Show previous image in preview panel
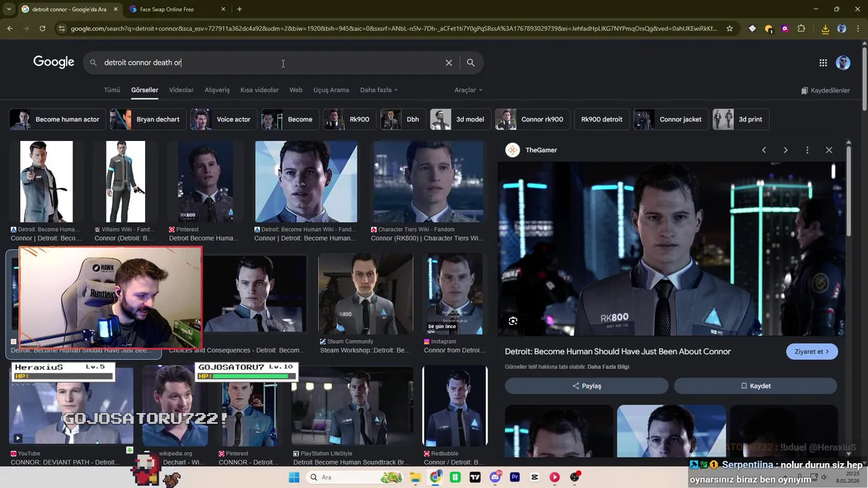This screenshot has width=868, height=488. [764, 150]
